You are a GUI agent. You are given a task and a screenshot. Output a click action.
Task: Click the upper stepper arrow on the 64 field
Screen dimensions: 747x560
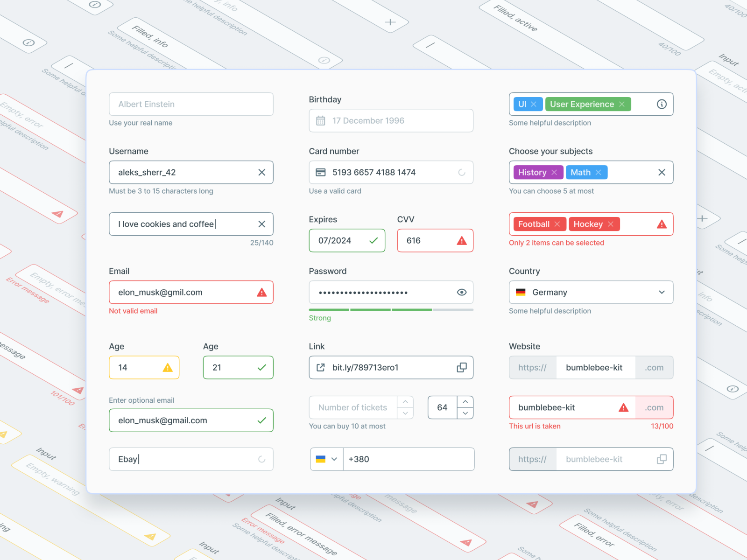pos(465,401)
